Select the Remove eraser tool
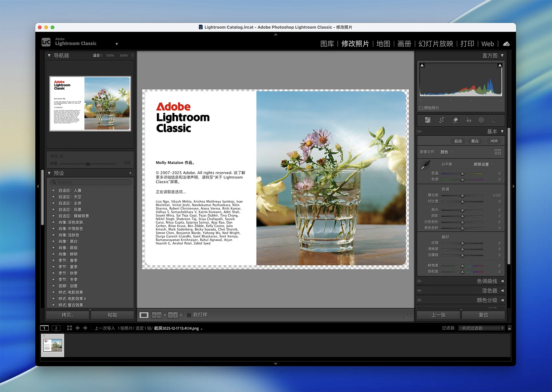 coord(455,120)
